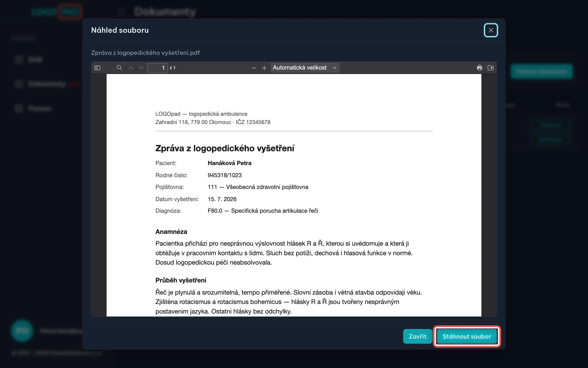Click the user avatar in sidebar
Image resolution: width=588 pixels, height=368 pixels.
[x=22, y=330]
